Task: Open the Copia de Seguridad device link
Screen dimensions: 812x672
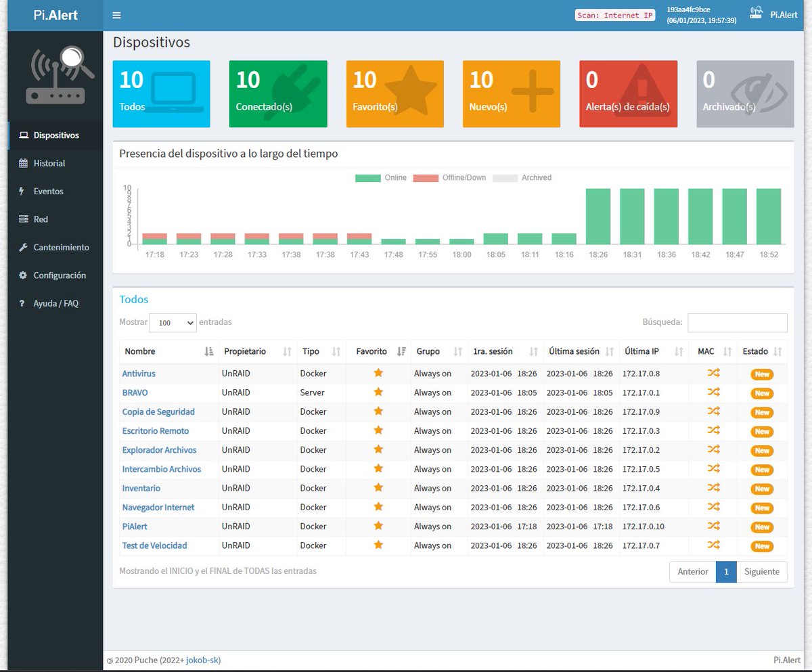Action: coord(158,411)
